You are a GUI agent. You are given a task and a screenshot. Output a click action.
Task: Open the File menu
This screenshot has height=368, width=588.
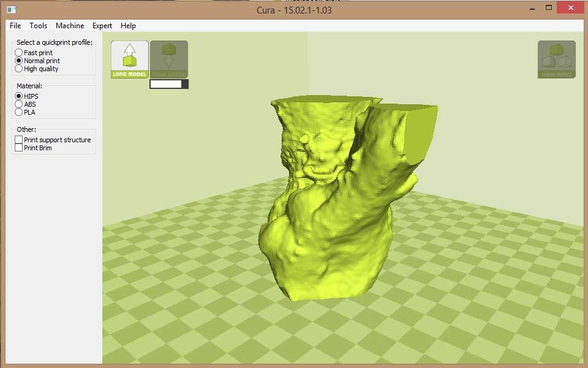15,26
